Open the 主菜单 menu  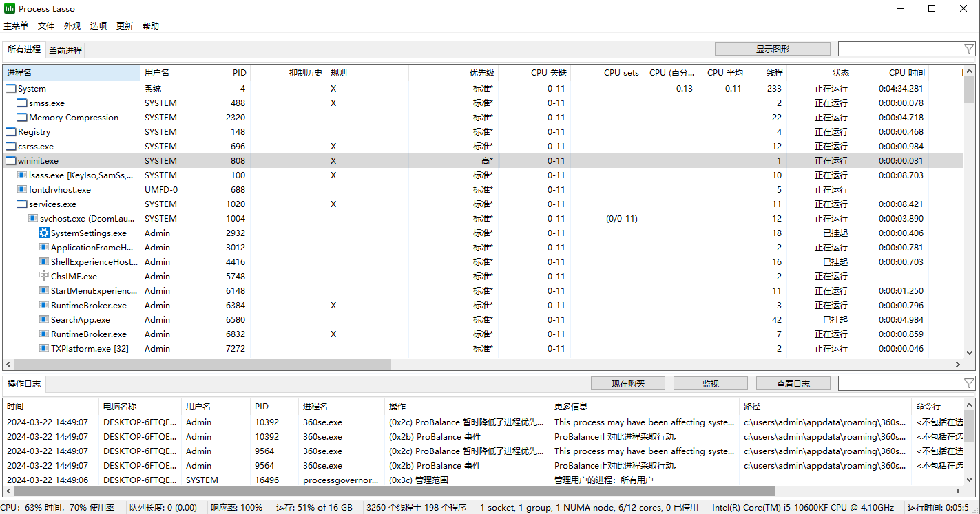[16, 26]
